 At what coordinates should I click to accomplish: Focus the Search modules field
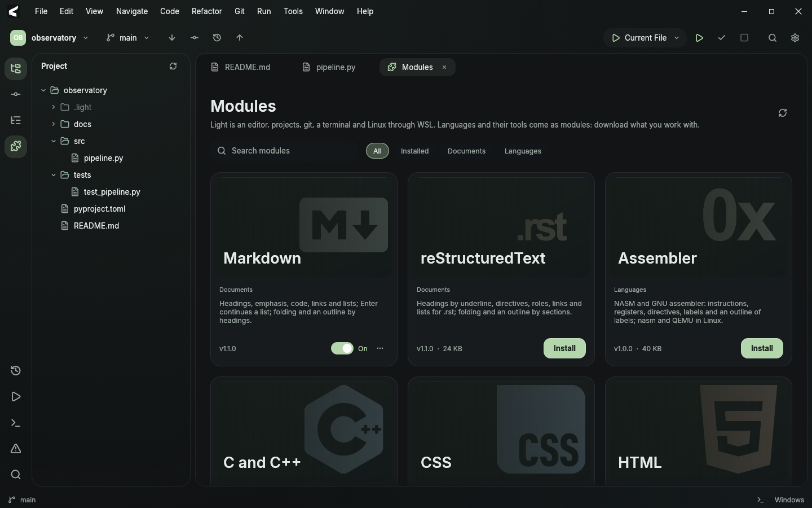tap(285, 151)
